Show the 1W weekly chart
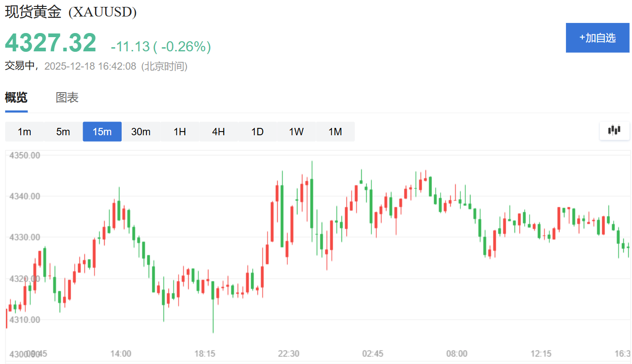The image size is (632, 364). pyautogui.click(x=296, y=132)
